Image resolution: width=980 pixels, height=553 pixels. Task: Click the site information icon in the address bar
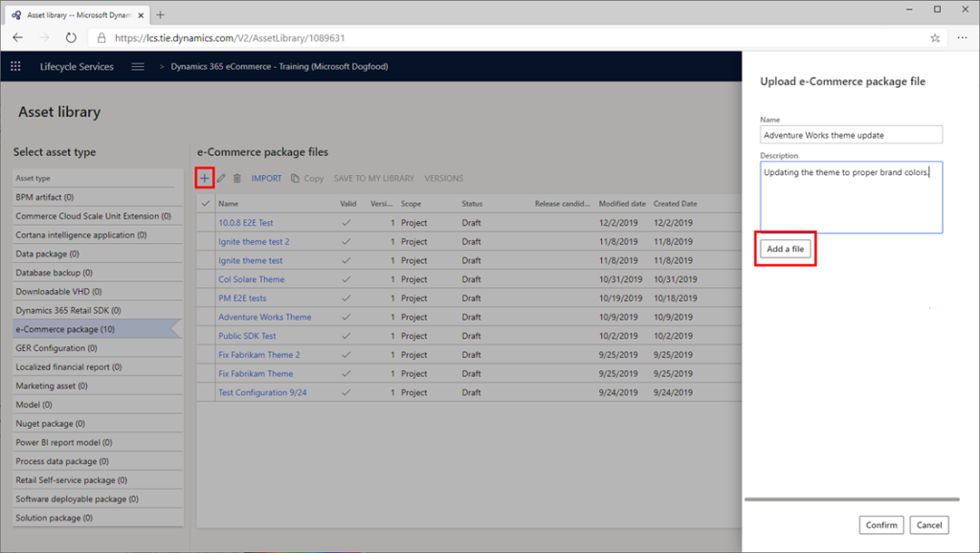[100, 39]
